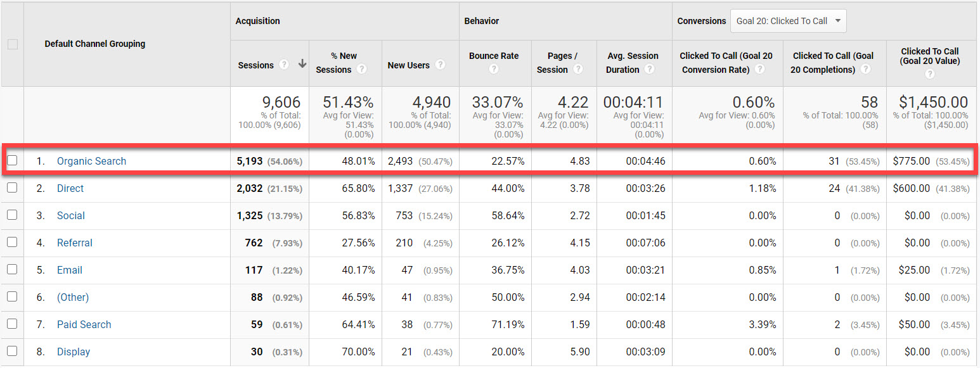Screen dimensions: 980x368
Task: Click the sort arrow on Sessions column
Action: coord(302,64)
